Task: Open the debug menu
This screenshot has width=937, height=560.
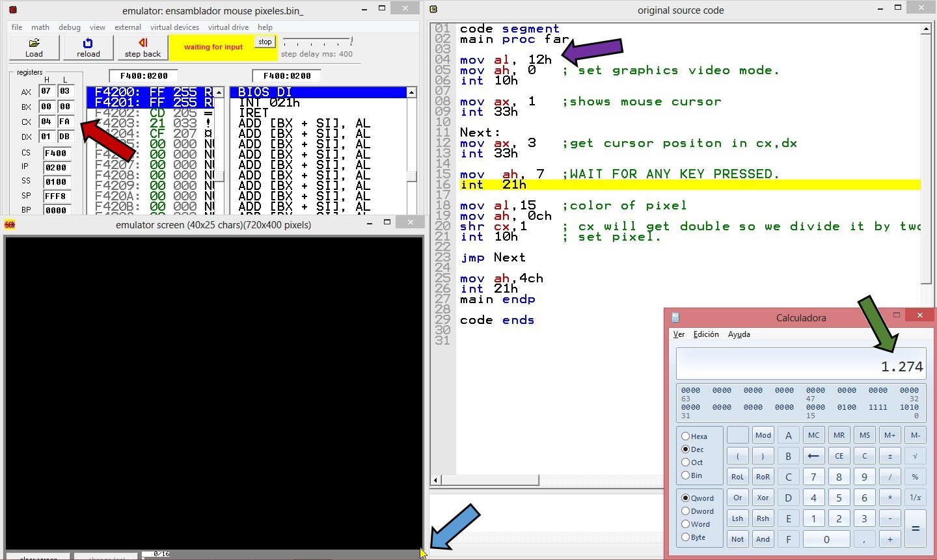Action: click(x=70, y=27)
